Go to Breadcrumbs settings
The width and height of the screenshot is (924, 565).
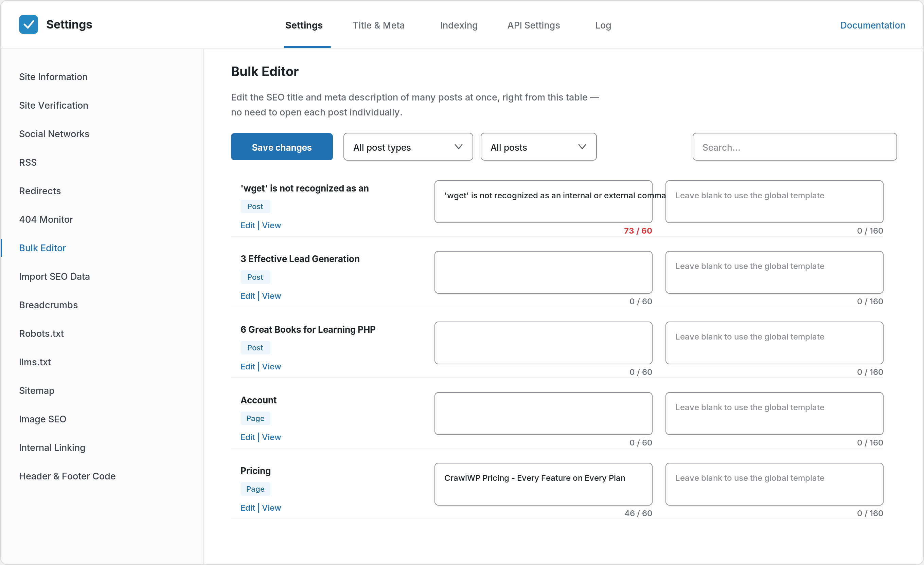[x=48, y=305]
